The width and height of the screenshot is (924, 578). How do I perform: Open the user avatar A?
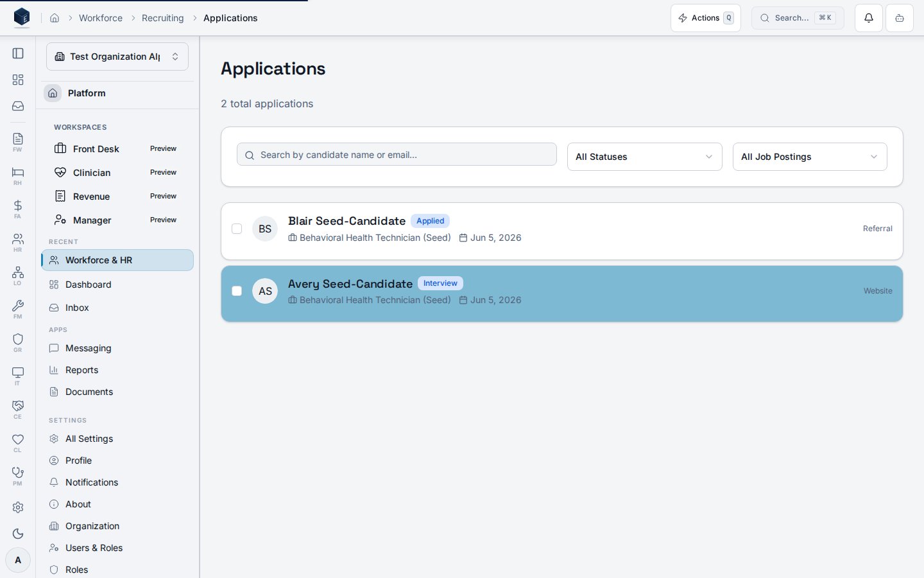click(x=18, y=560)
